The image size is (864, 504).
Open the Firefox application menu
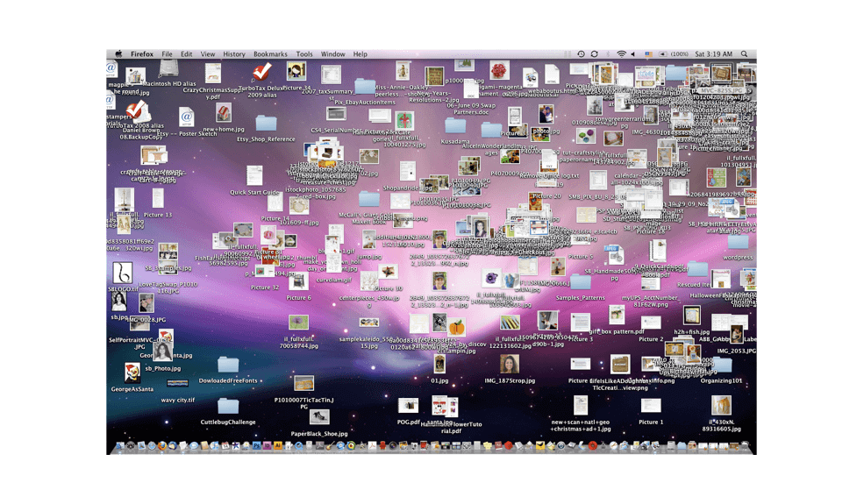click(141, 54)
